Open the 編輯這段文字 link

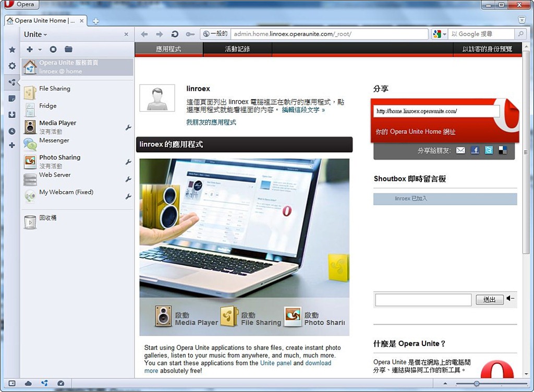pyautogui.click(x=303, y=110)
